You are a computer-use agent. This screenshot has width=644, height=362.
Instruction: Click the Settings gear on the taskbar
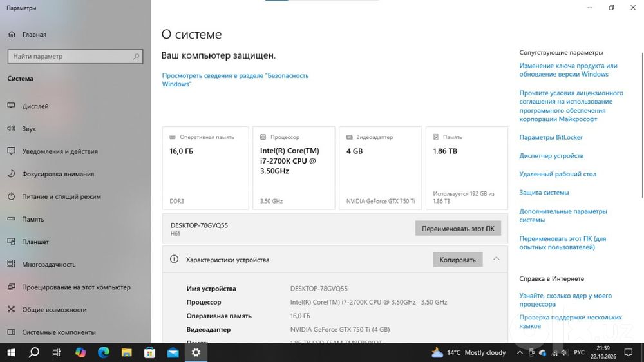click(196, 352)
